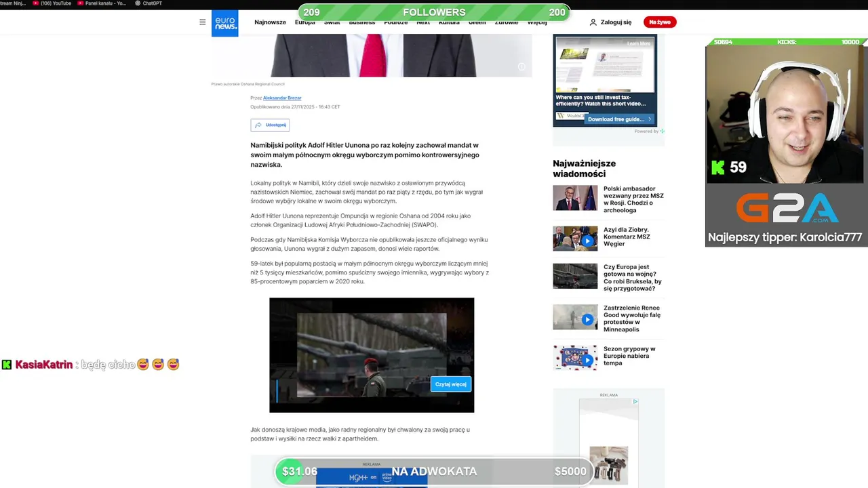Screen dimensions: 868x488
Task: Click the AdChoices icon on the lower ad
Action: (635, 401)
